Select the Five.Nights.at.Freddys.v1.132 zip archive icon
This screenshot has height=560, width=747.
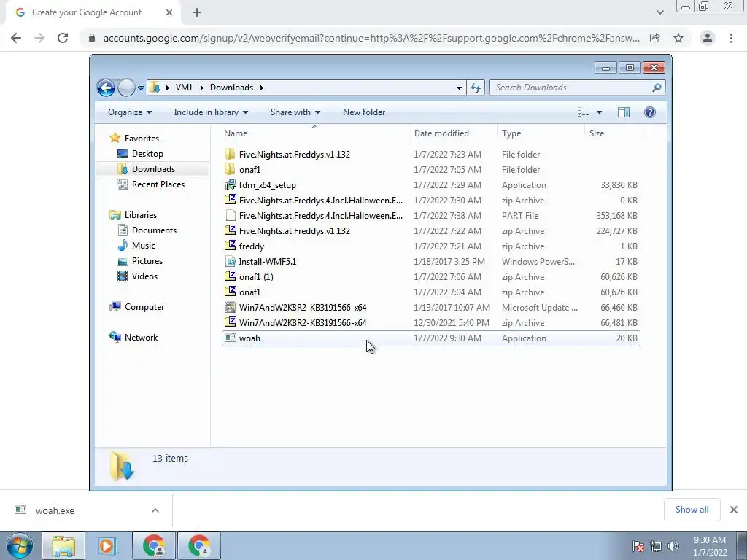click(x=230, y=230)
